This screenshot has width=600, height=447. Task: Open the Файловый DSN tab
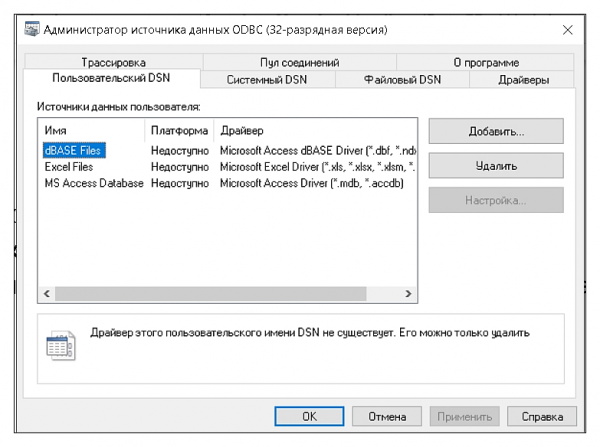pyautogui.click(x=402, y=80)
